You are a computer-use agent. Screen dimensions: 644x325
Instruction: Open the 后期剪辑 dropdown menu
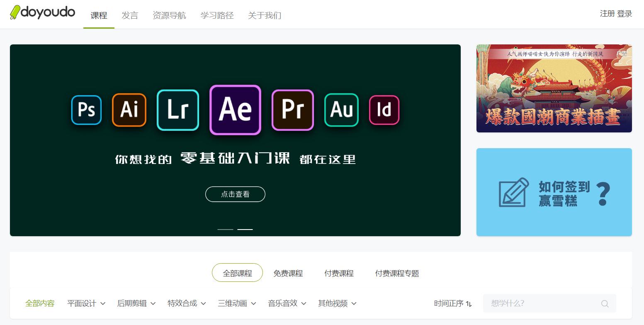tap(133, 303)
